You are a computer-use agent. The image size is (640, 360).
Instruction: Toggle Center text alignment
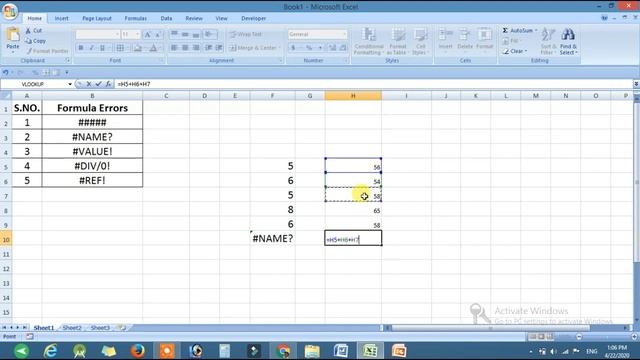185,48
